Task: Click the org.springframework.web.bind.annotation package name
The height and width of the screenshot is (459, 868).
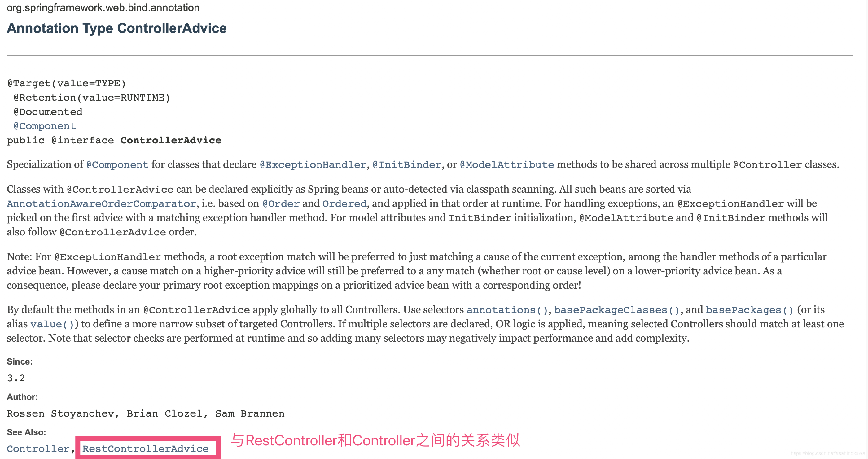Action: click(103, 7)
